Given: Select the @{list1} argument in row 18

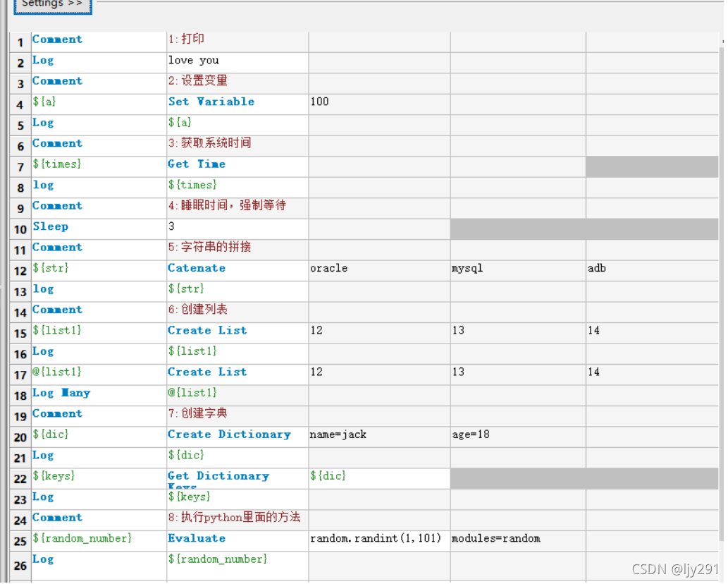Looking at the screenshot, I should click(237, 396).
